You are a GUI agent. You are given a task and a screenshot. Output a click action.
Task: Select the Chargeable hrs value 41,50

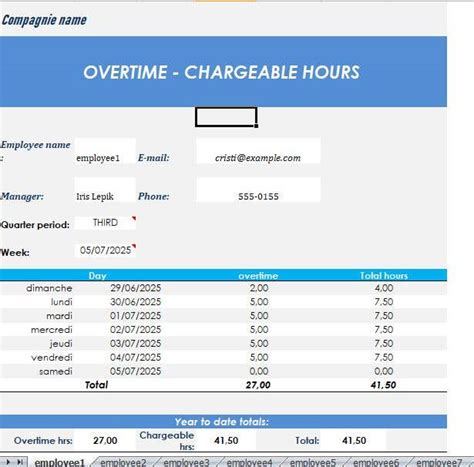tap(226, 440)
